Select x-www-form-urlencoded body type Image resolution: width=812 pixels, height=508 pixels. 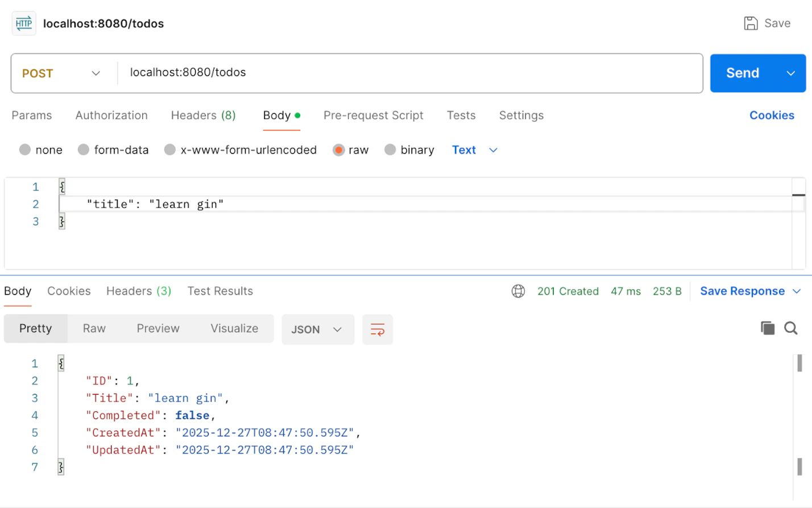[x=170, y=150]
